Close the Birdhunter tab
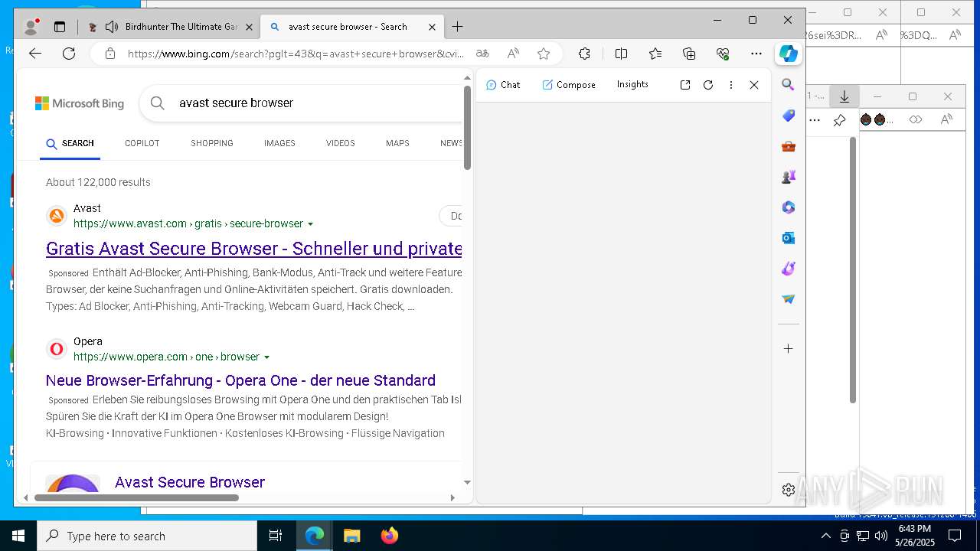The height and width of the screenshot is (551, 980). pos(249,27)
